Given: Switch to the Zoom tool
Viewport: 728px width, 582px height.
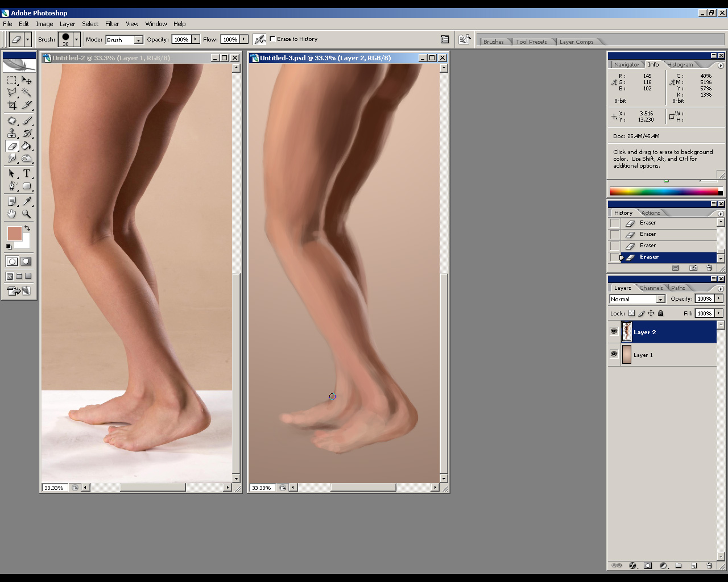Looking at the screenshot, I should (26, 214).
